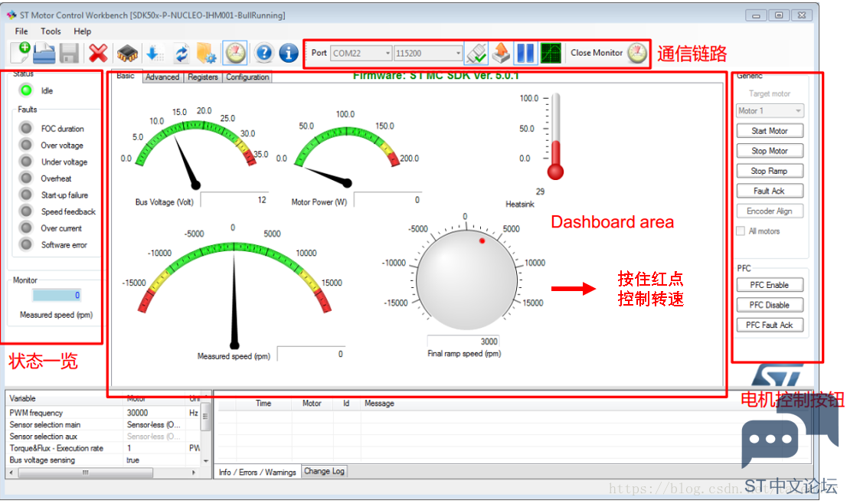Click the blue refresh arrows icon

181,54
